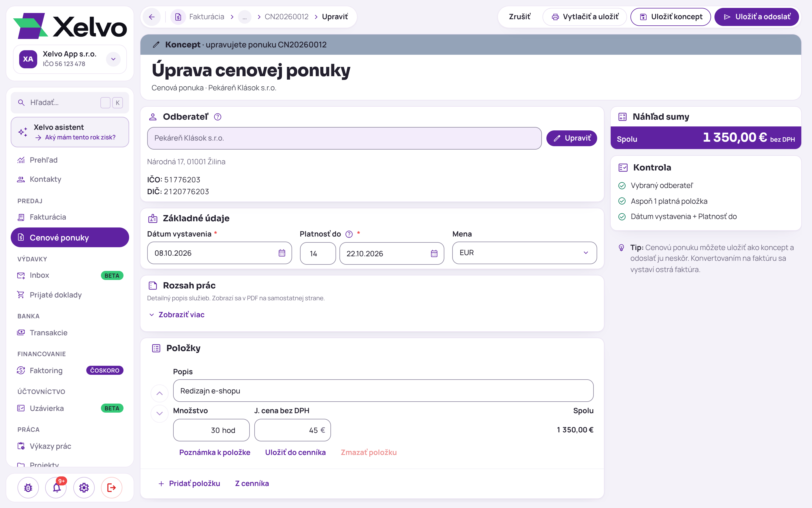Click Uložiť do cenníka link
The image size is (812, 508).
coord(295,452)
